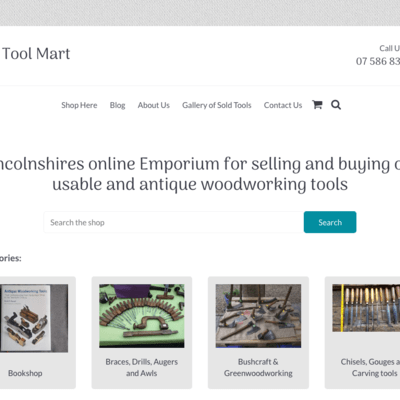The image size is (400, 400).
Task: Go to the Blog page
Action: pyautogui.click(x=117, y=105)
